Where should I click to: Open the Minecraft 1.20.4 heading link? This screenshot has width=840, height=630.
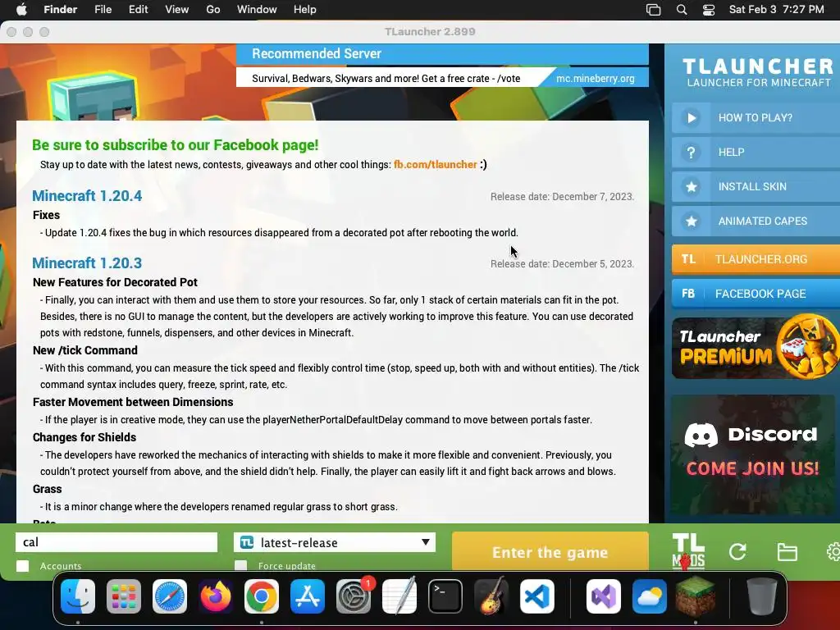87,195
